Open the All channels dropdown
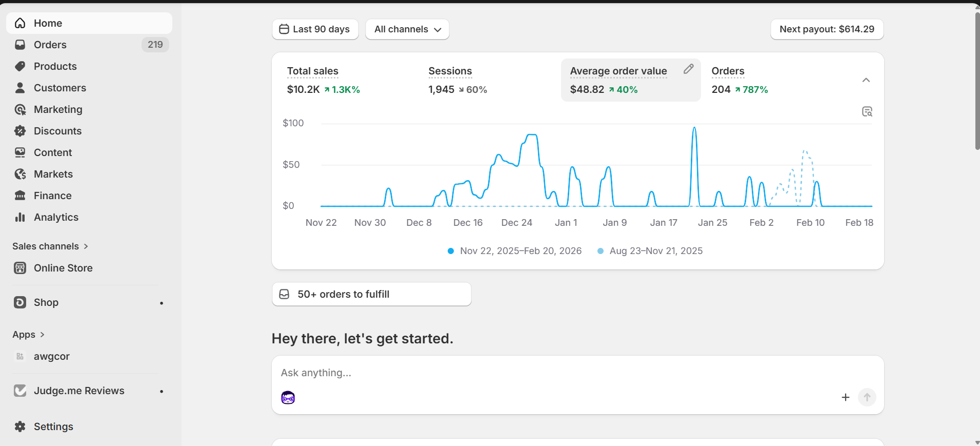The height and width of the screenshot is (446, 980). [408, 29]
